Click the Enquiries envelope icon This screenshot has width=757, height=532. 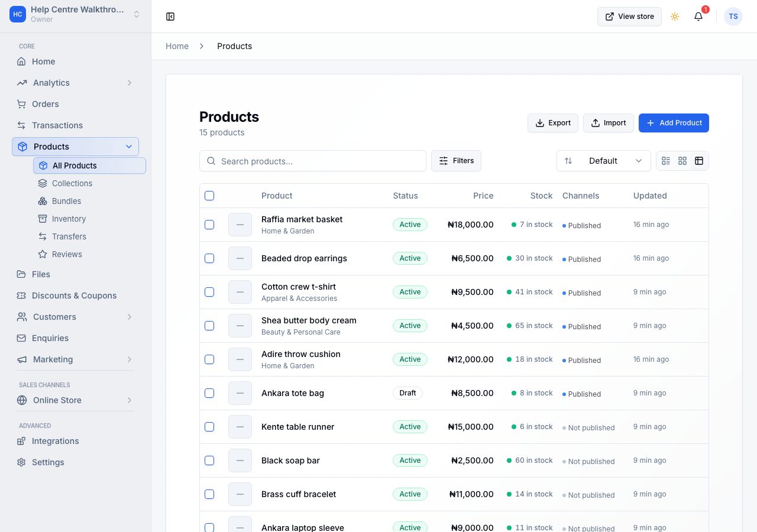pyautogui.click(x=21, y=338)
